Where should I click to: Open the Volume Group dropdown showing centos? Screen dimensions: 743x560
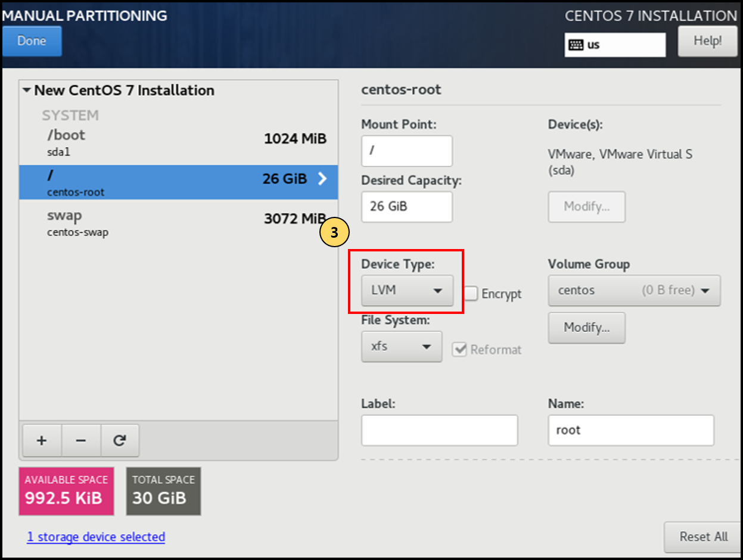tap(634, 291)
